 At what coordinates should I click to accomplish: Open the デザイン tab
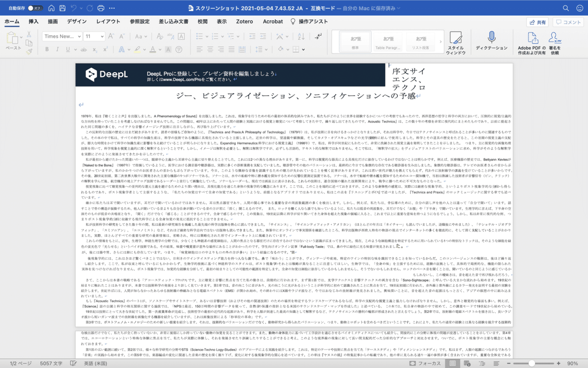[x=77, y=22]
